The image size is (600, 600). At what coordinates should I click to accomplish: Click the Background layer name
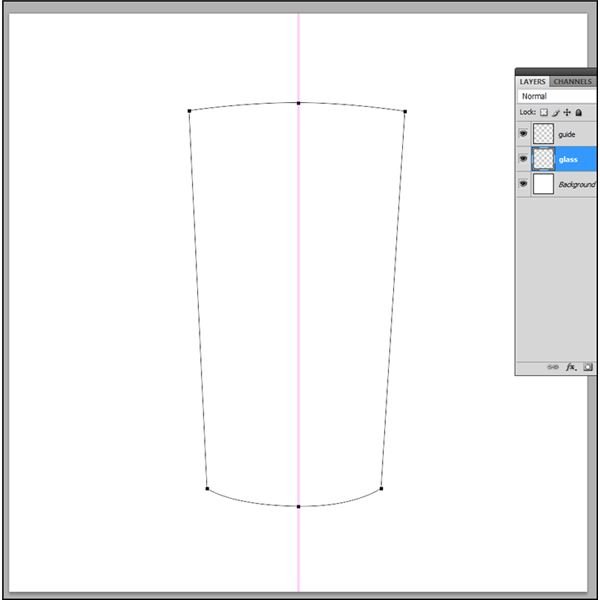tap(577, 184)
